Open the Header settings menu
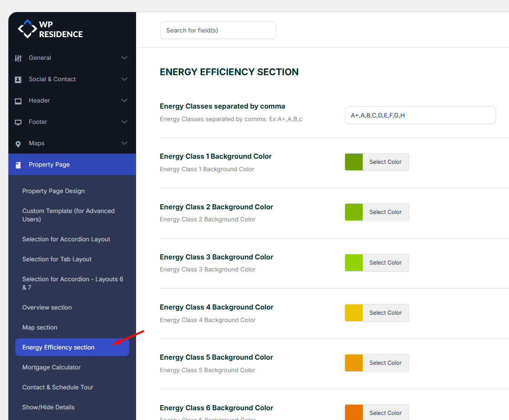Image resolution: width=509 pixels, height=420 pixels. coord(72,101)
